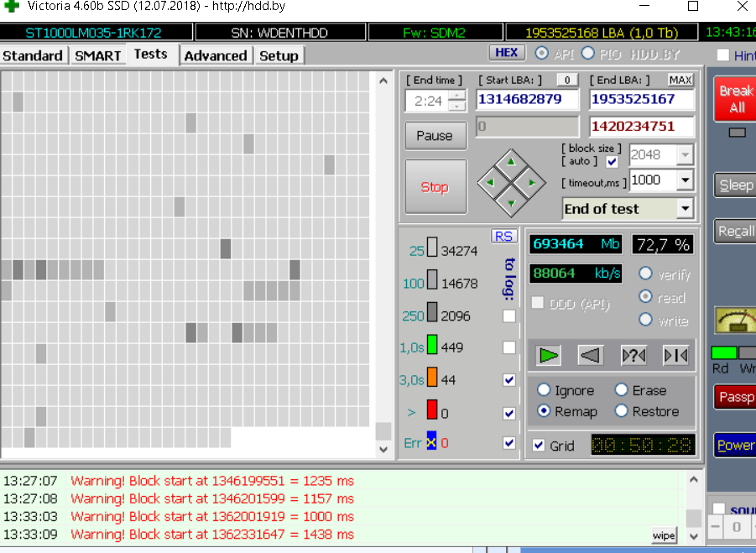
Task: Click the left arrow of navigation diamond
Action: coord(490,183)
